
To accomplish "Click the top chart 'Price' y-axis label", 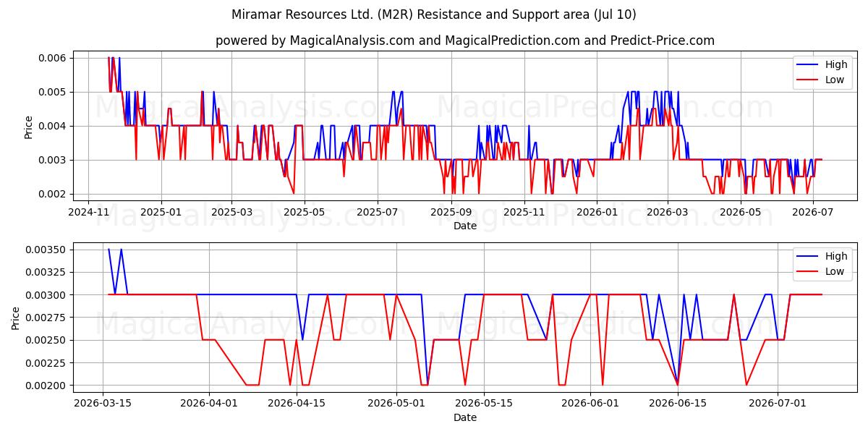I will [28, 126].
